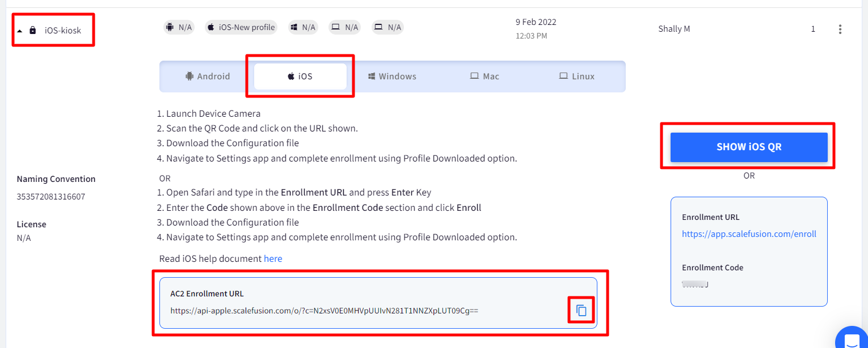Click the Naming Convention label
Screen dimensions: 868x348
point(56,179)
